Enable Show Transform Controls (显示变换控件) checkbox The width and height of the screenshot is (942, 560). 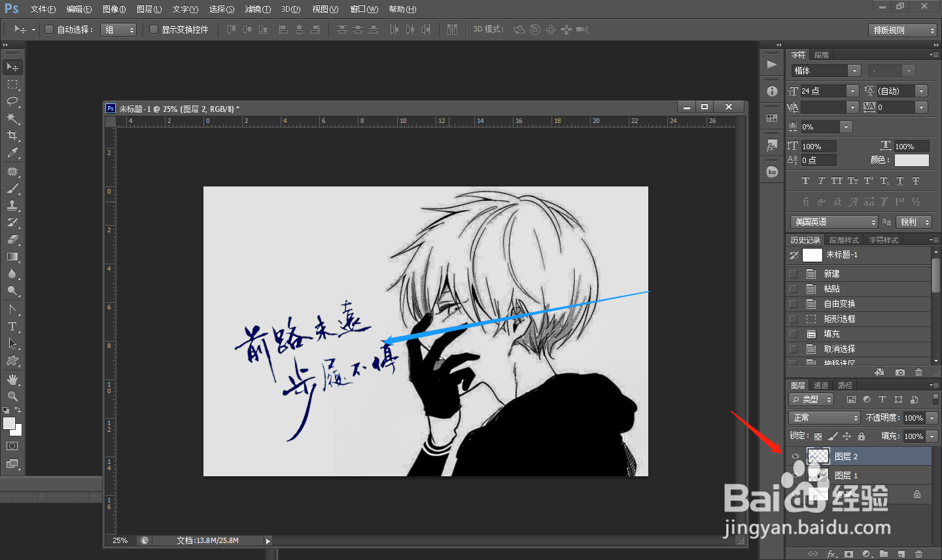[154, 29]
